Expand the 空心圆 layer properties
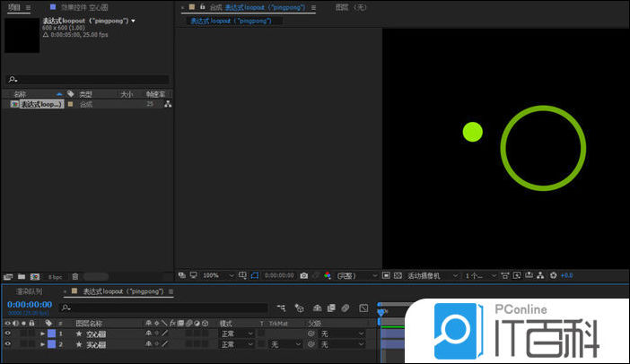The width and height of the screenshot is (630, 364). [41, 334]
